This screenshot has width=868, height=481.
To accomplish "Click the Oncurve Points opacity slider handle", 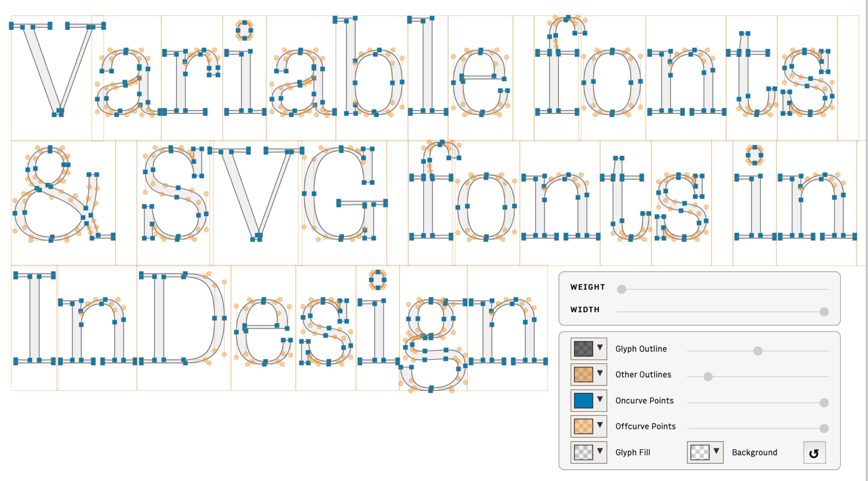I will pos(823,401).
